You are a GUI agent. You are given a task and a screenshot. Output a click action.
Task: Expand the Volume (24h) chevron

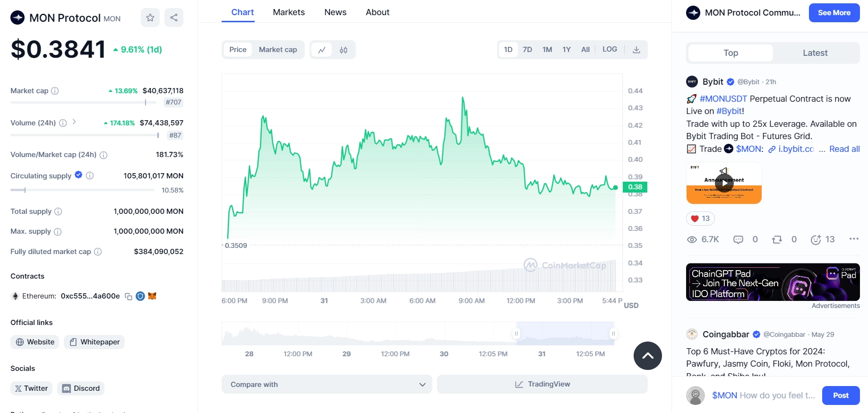[x=74, y=122]
